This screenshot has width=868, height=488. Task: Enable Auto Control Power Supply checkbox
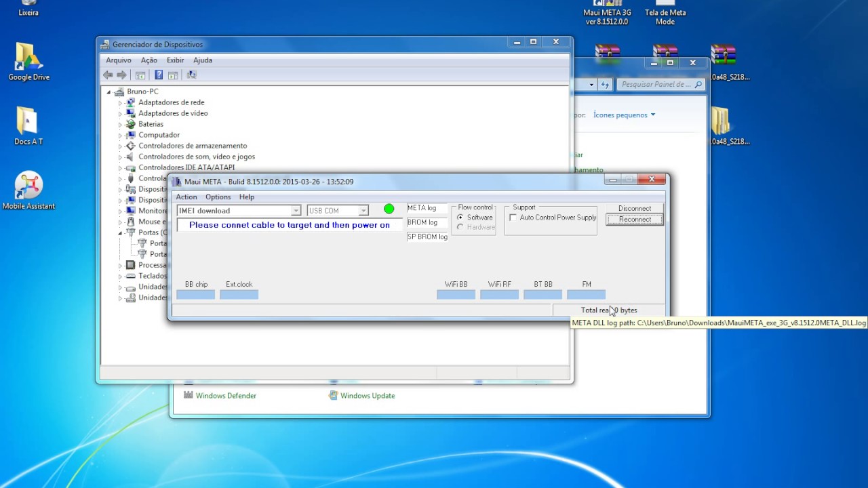pos(513,218)
